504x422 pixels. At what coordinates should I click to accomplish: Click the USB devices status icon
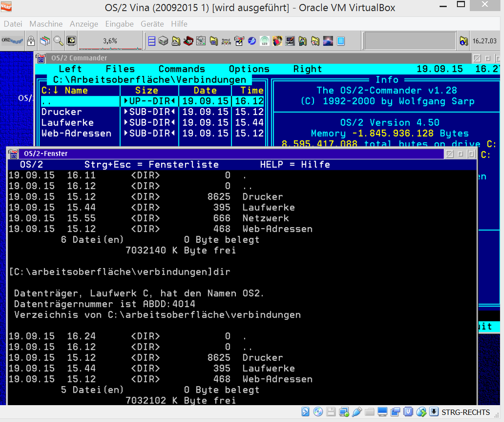(357, 412)
